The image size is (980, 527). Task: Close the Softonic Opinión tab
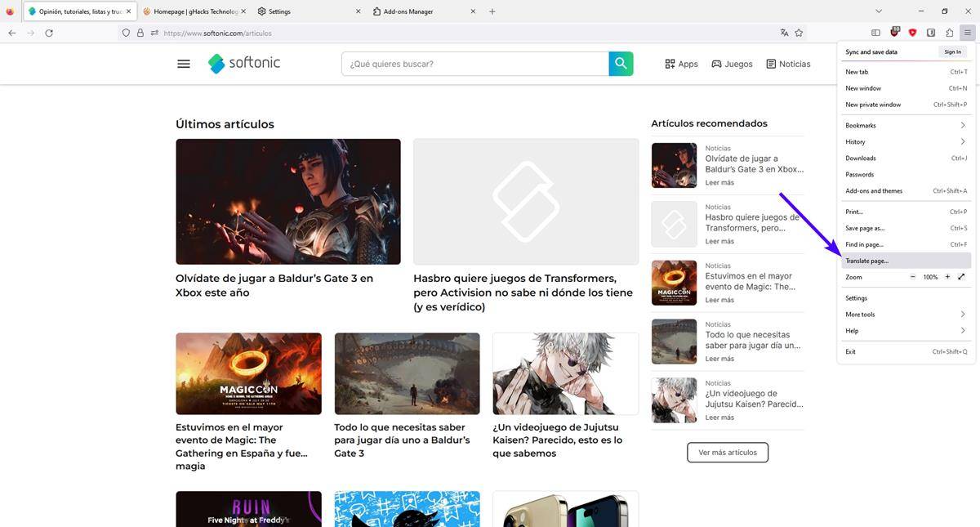point(128,11)
